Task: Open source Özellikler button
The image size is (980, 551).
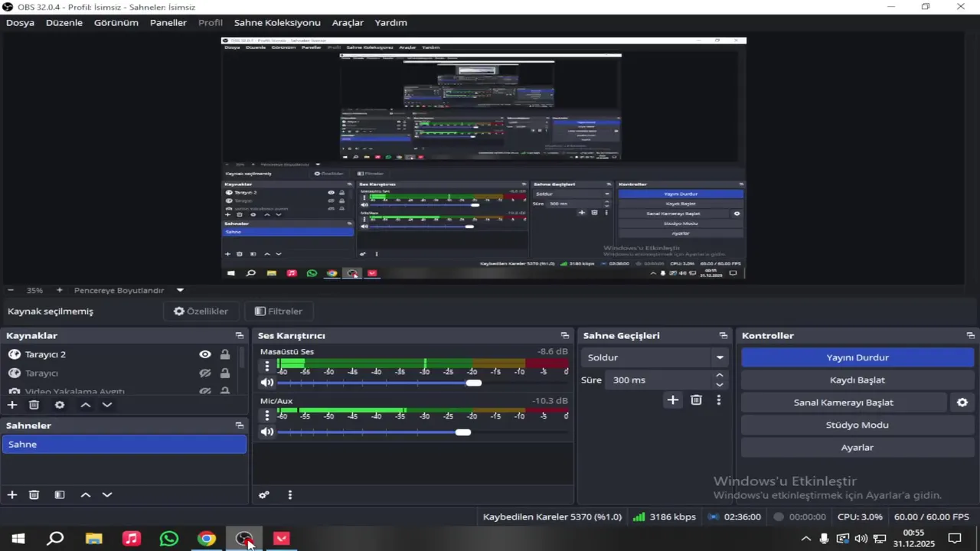Action: coord(201,311)
